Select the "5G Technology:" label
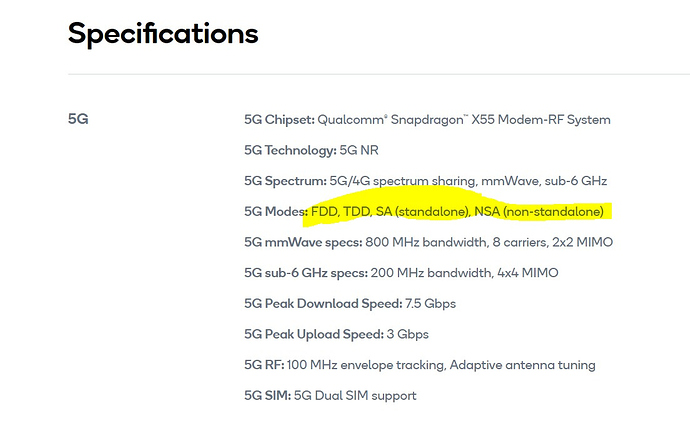 point(289,150)
